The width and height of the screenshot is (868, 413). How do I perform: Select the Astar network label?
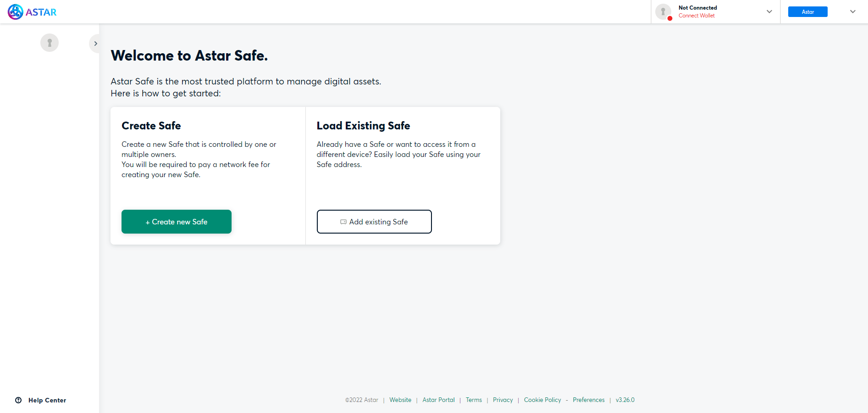pyautogui.click(x=807, y=12)
